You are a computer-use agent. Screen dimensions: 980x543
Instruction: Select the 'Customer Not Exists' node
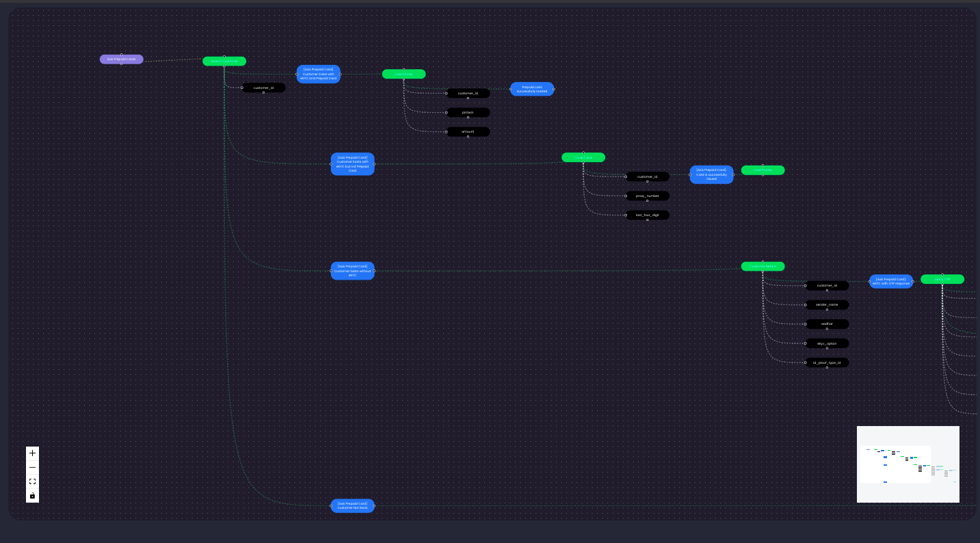[353, 505]
